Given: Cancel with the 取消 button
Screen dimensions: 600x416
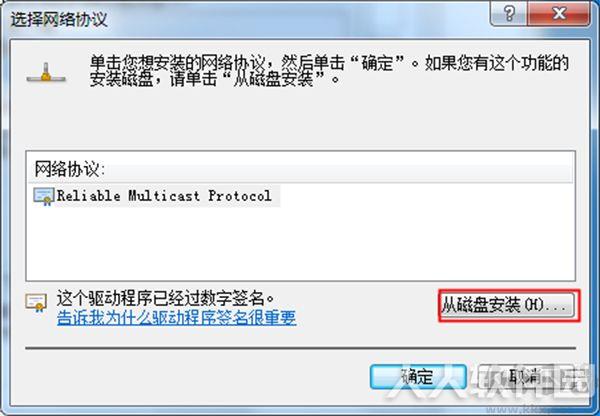Looking at the screenshot, I should 526,377.
